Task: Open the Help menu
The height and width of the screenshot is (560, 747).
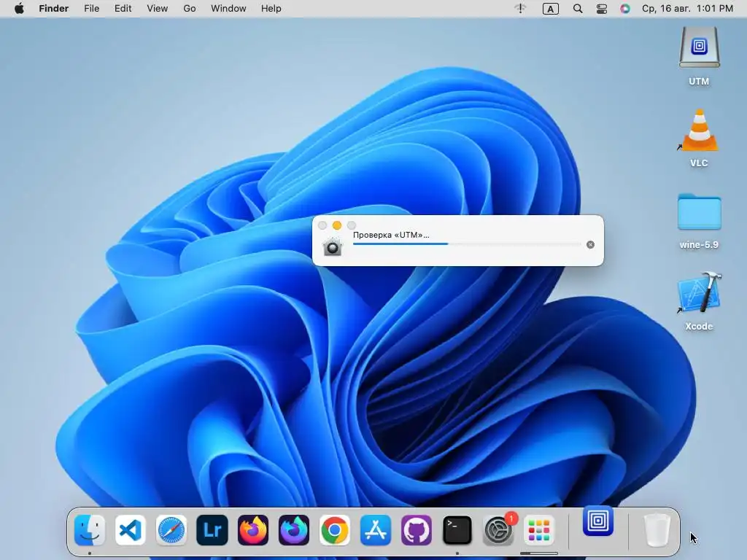Action: tap(271, 9)
